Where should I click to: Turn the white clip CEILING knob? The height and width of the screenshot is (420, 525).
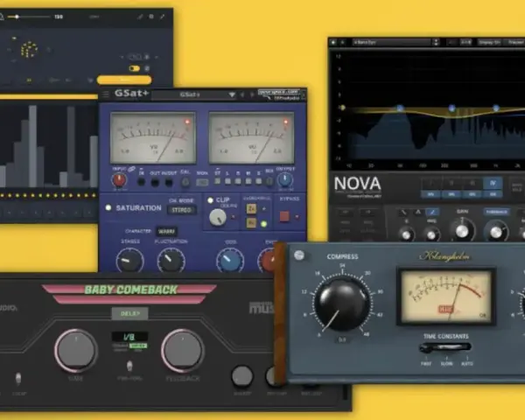(218, 217)
